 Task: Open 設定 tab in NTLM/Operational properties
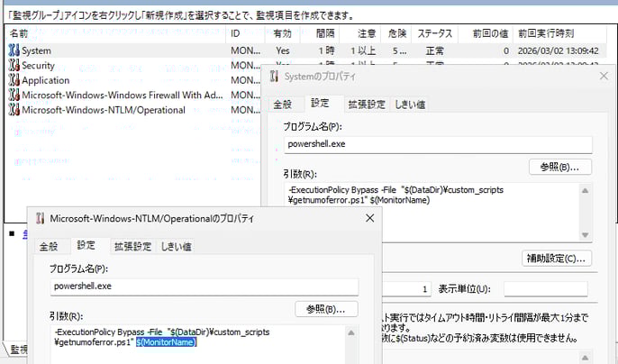86,245
